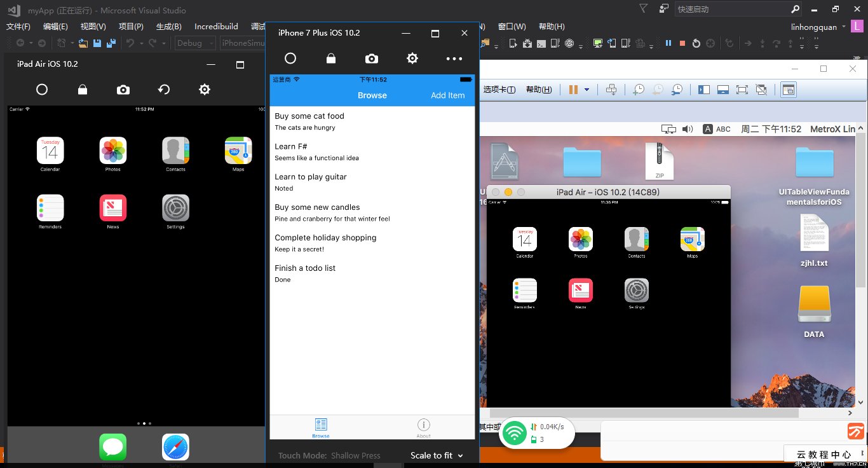Lock the iPad Air simulator screen
Viewport: 868px width, 468px height.
pyautogui.click(x=83, y=90)
